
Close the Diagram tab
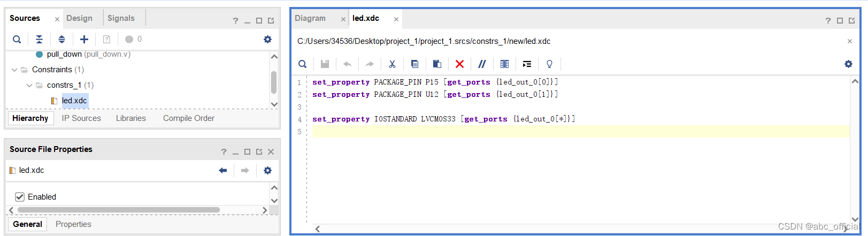[343, 19]
